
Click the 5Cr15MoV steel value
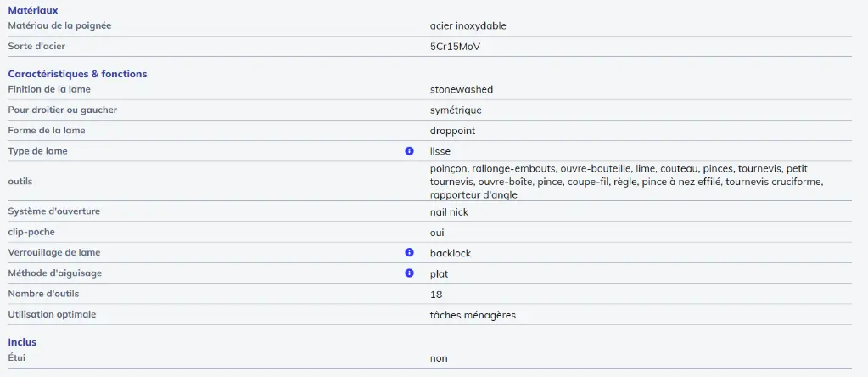click(455, 47)
